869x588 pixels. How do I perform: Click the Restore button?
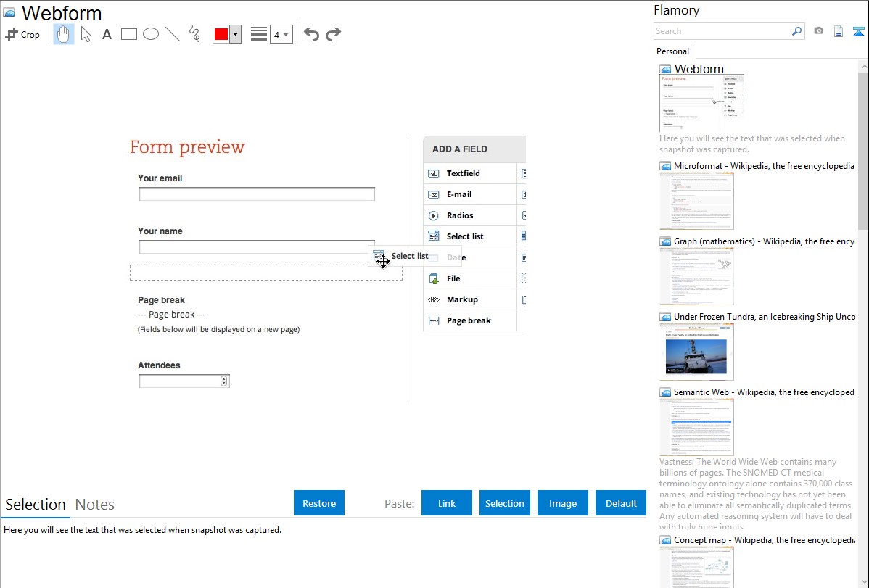[x=319, y=503]
